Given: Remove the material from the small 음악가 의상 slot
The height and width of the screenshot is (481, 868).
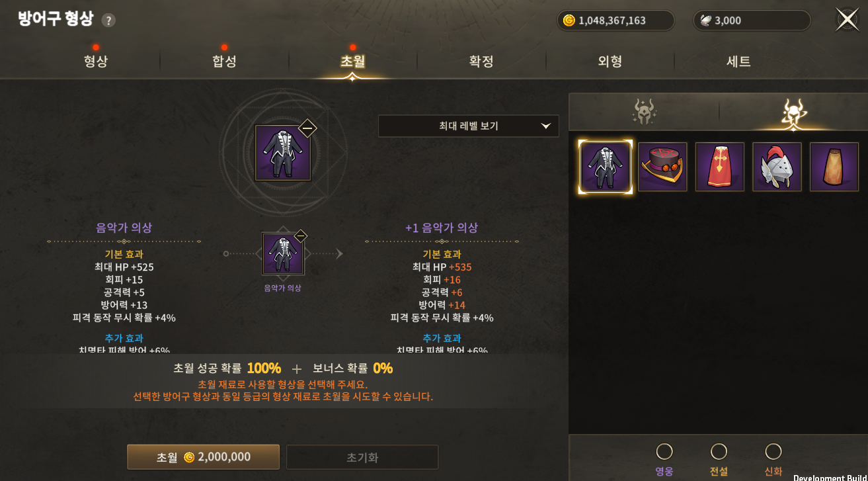Looking at the screenshot, I should 300,236.
